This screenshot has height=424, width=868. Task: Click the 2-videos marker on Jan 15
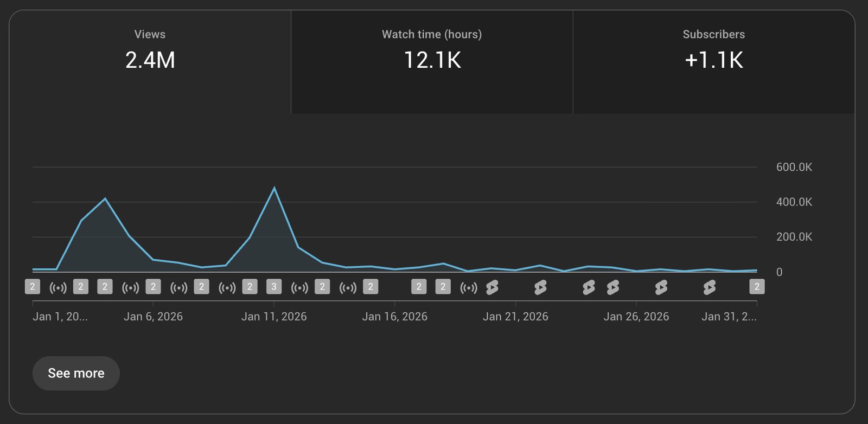click(x=371, y=287)
